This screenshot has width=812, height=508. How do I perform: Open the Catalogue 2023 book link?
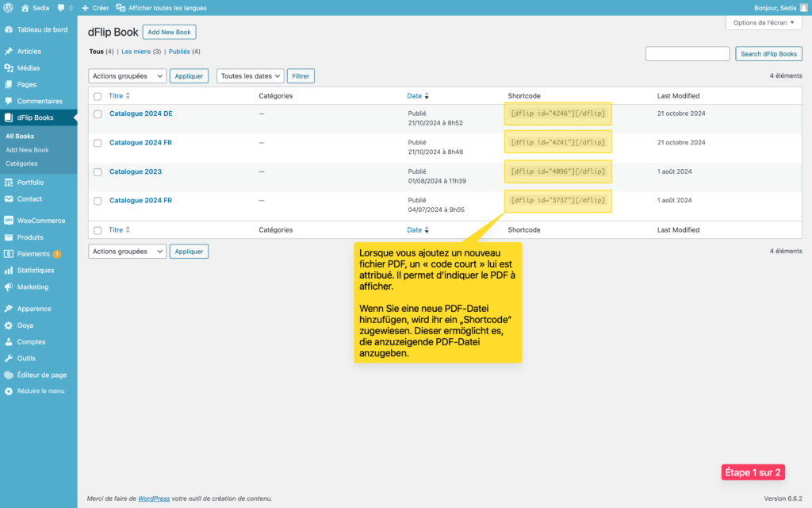tap(135, 171)
